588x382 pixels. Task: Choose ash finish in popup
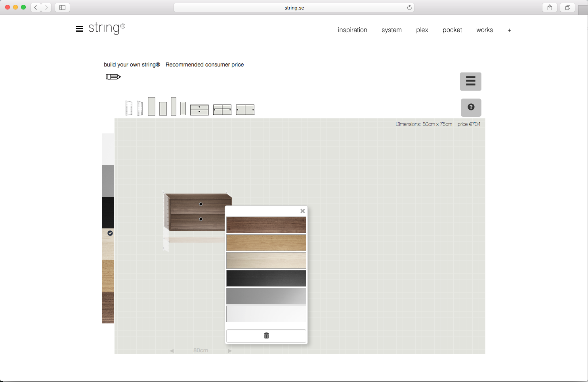click(x=266, y=260)
